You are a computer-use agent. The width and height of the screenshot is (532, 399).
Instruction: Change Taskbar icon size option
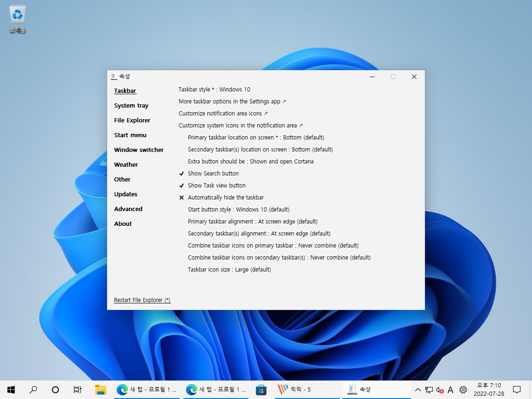point(230,270)
